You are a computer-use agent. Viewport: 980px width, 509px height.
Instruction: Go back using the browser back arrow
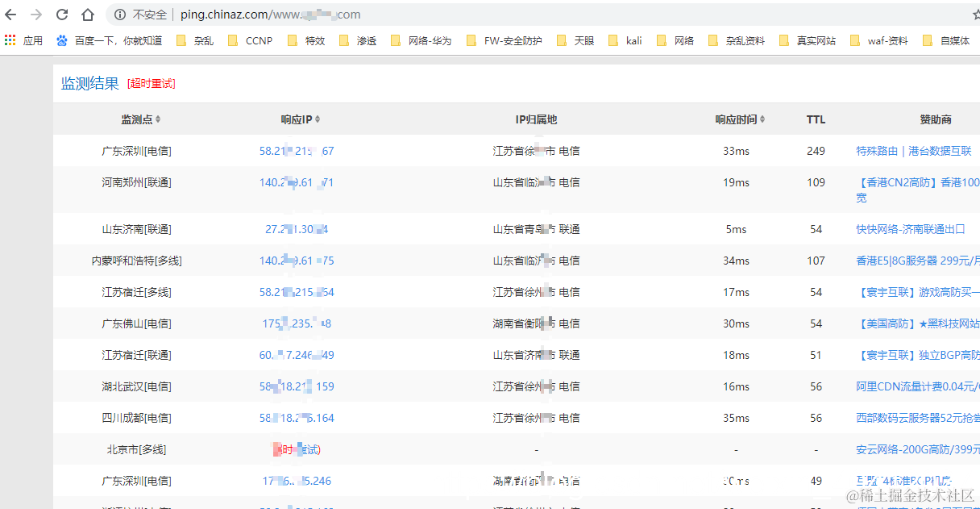pyautogui.click(x=10, y=15)
